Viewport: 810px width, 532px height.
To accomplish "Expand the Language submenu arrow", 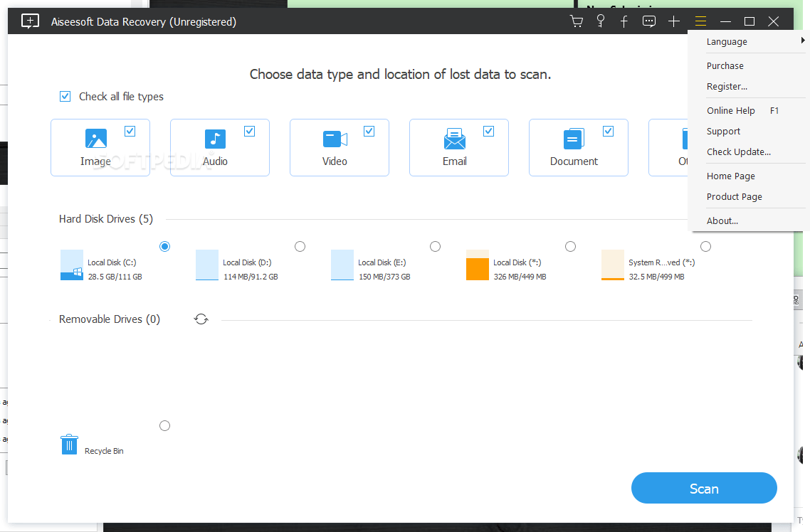I will [x=803, y=41].
